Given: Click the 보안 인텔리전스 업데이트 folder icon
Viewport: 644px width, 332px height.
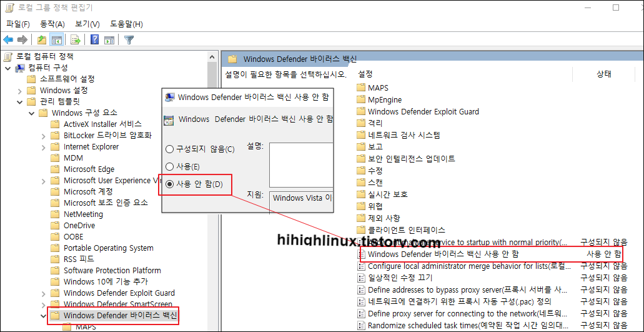Looking at the screenshot, I should click(361, 159).
